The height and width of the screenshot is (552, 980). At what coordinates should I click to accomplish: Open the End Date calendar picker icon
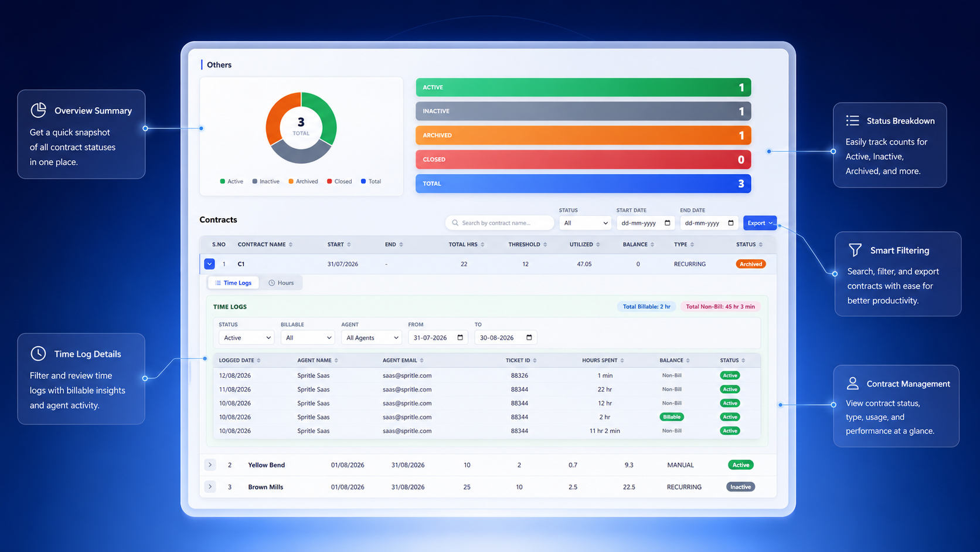731,223
